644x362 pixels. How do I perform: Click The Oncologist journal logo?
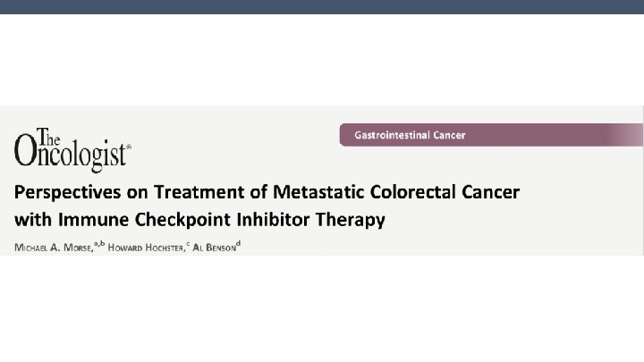coord(72,144)
